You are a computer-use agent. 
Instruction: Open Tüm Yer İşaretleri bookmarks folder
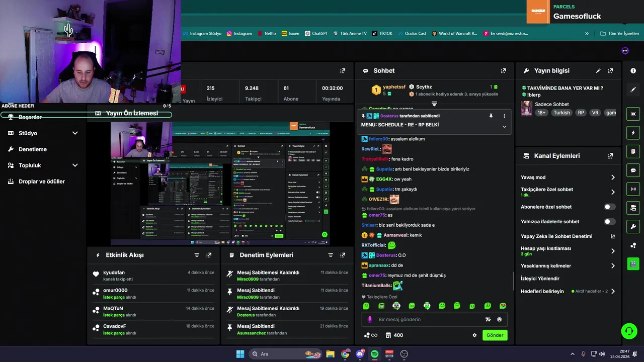click(620, 34)
